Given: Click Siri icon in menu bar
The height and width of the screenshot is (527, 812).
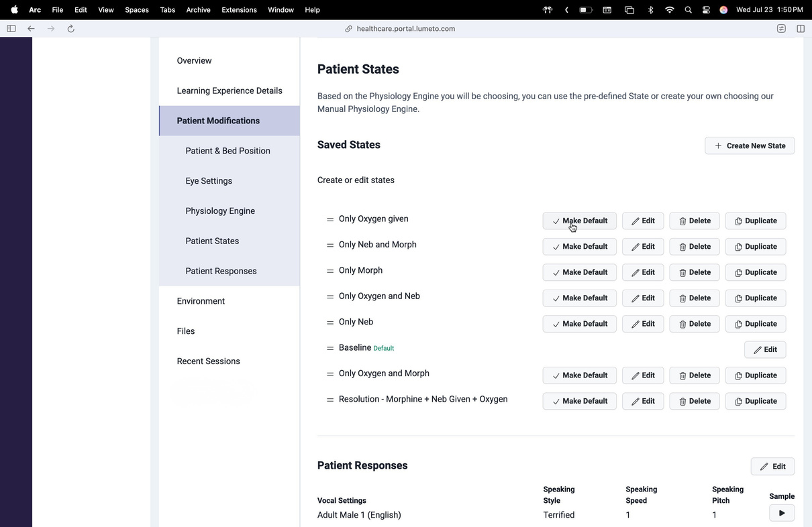Looking at the screenshot, I should click(x=723, y=10).
